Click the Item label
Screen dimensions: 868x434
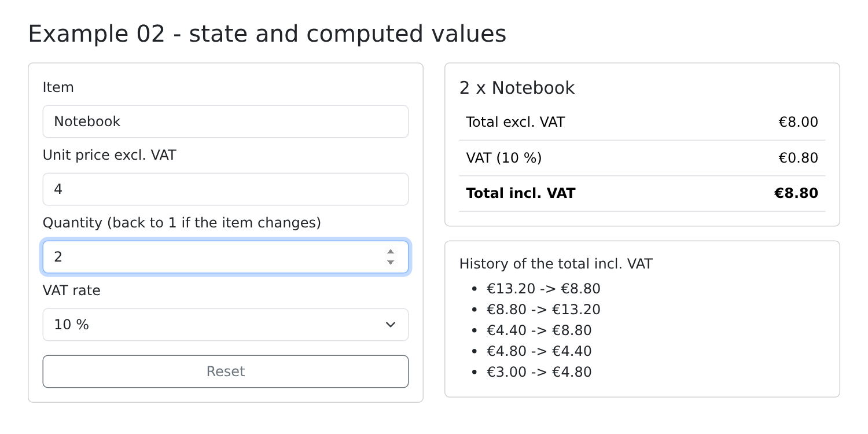pos(58,87)
